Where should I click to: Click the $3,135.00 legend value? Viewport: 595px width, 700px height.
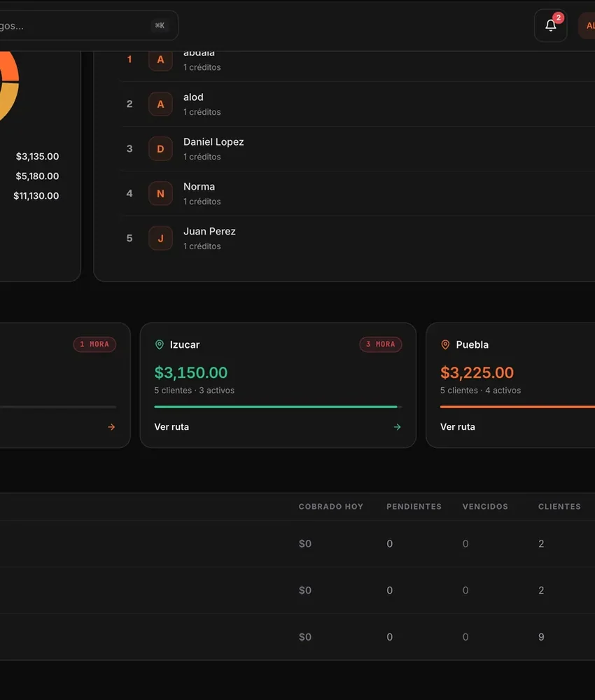click(x=38, y=156)
